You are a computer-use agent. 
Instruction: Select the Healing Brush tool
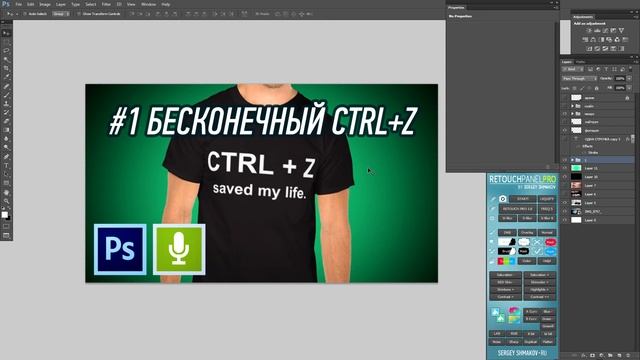coord(6,86)
